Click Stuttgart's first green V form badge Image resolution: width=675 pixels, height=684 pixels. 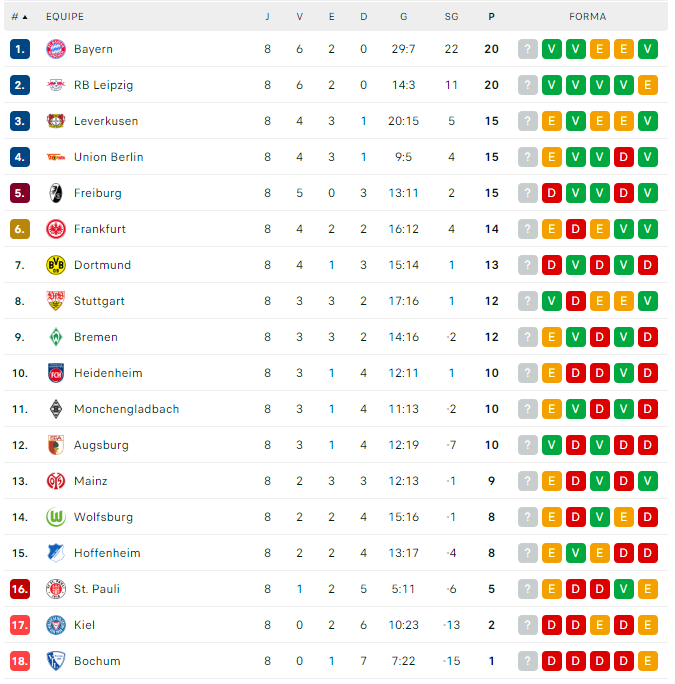(x=552, y=301)
